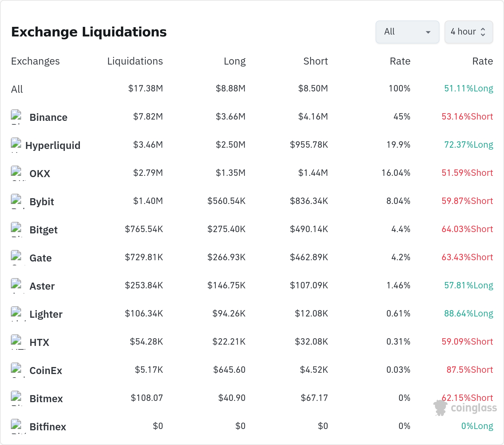This screenshot has height=445, width=504.
Task: Sort by the Long column header
Action: click(x=235, y=61)
